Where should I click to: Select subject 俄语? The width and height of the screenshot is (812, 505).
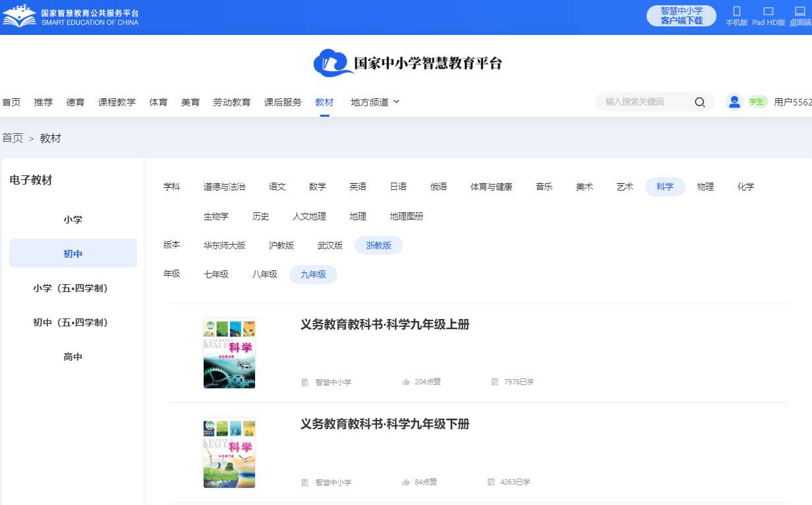tap(438, 187)
